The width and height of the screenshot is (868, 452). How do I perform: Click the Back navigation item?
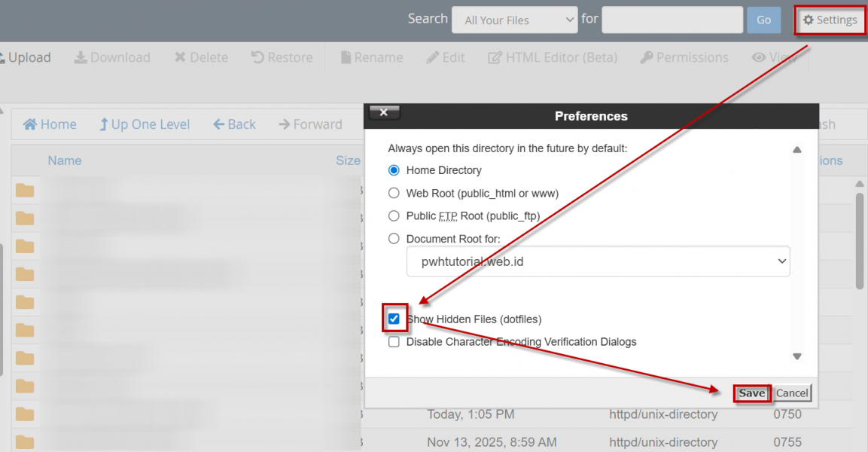[x=234, y=124]
